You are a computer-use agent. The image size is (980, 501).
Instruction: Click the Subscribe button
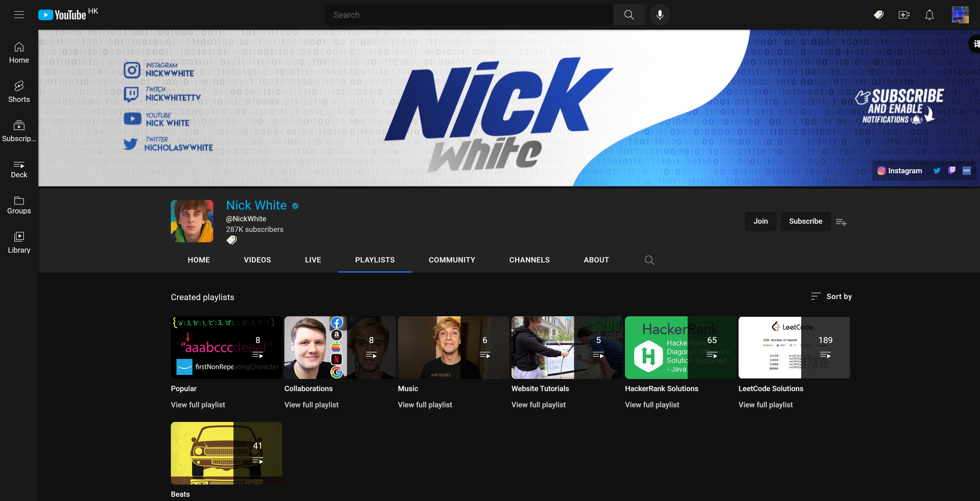[x=805, y=221]
